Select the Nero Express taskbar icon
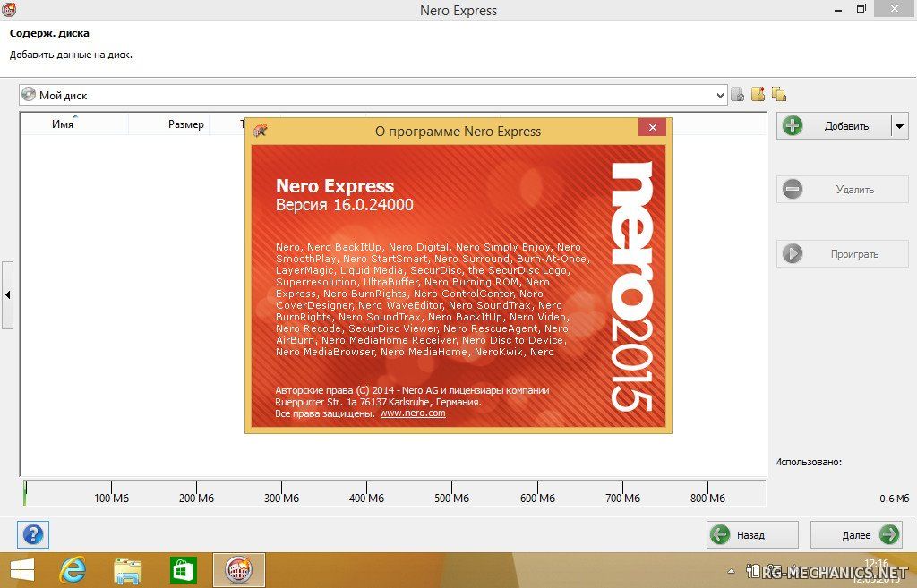This screenshot has width=917, height=588. tap(238, 570)
